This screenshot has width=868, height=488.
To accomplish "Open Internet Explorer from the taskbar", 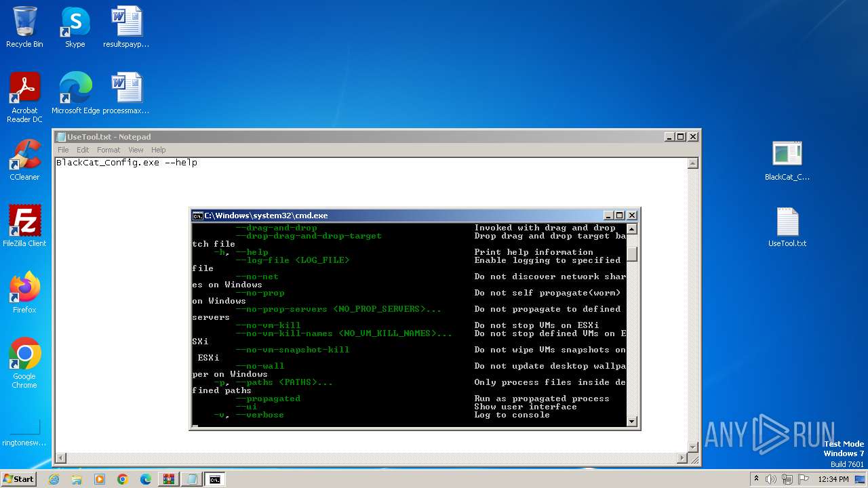I will [x=54, y=479].
